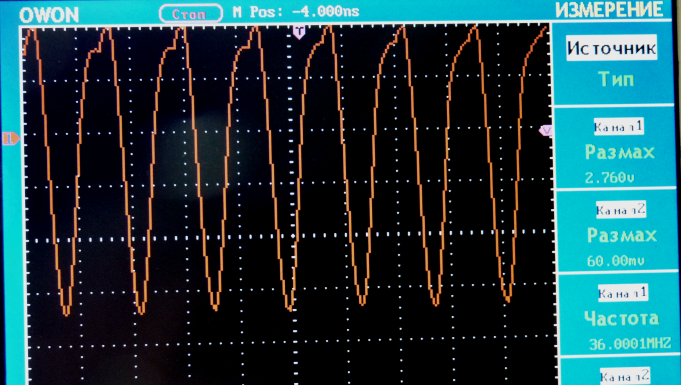
Task: Click the Стоп status indicator
Action: coord(191,13)
